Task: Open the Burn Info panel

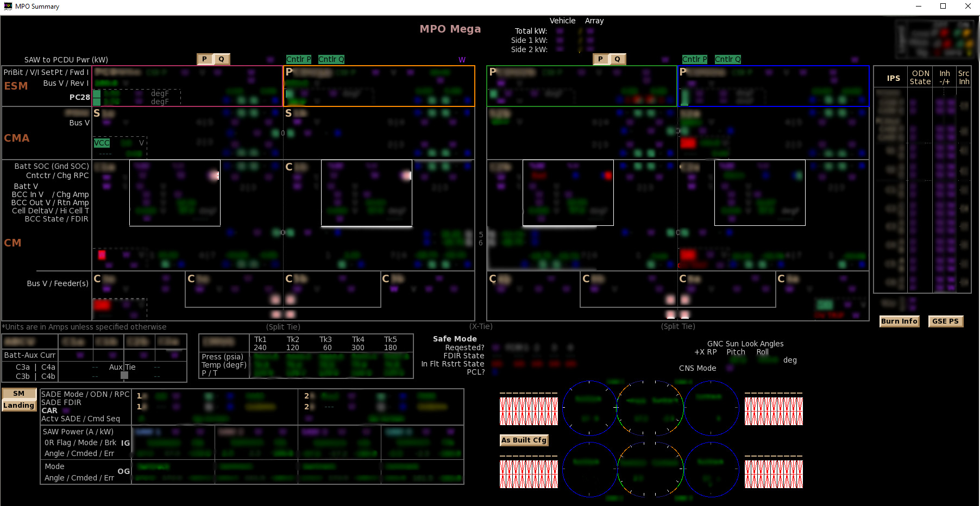Action: coord(899,321)
